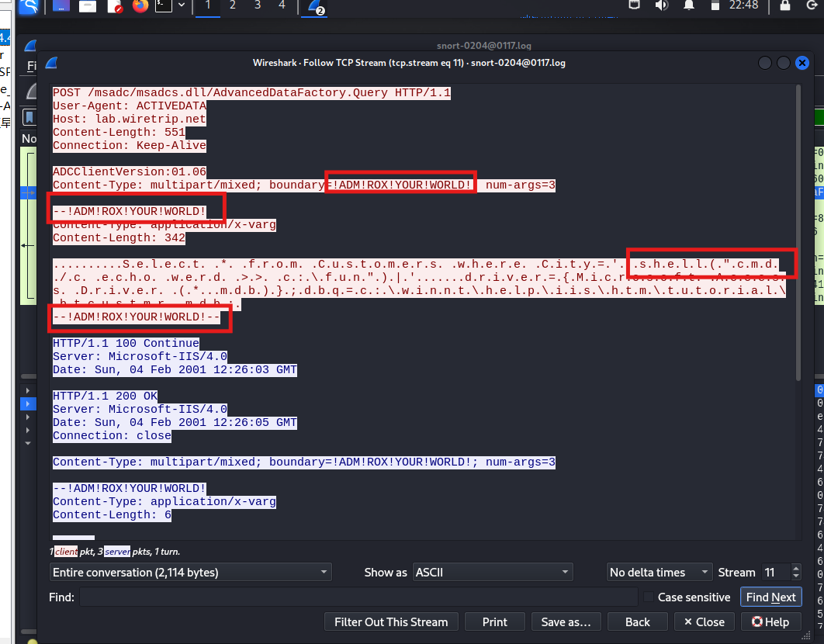This screenshot has width=824, height=644.
Task: Increase the Stream number with up arrow
Action: 796,568
